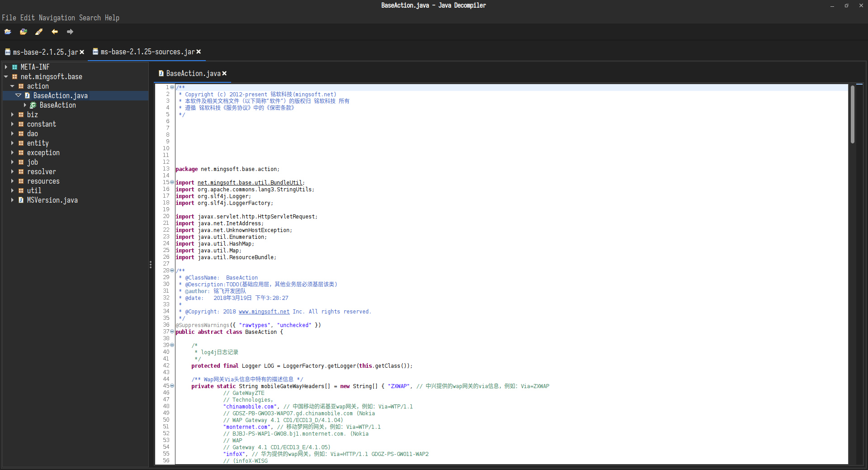The height and width of the screenshot is (470, 868).
Task: Click the dao package icon
Action: 21,133
